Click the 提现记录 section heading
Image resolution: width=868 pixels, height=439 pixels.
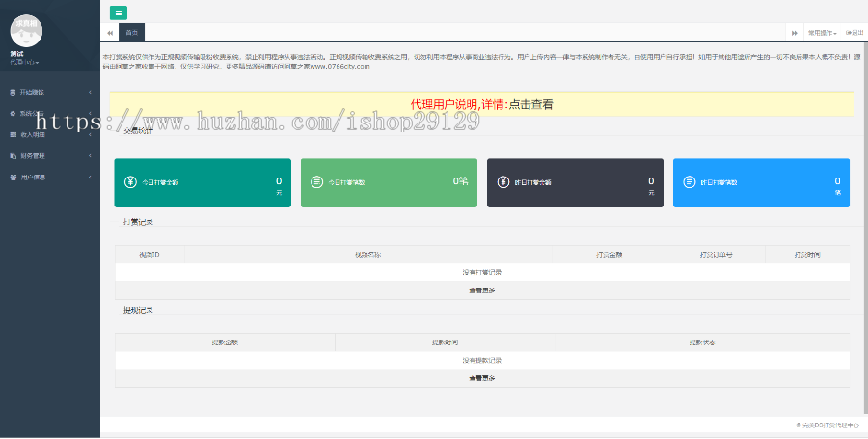point(138,310)
